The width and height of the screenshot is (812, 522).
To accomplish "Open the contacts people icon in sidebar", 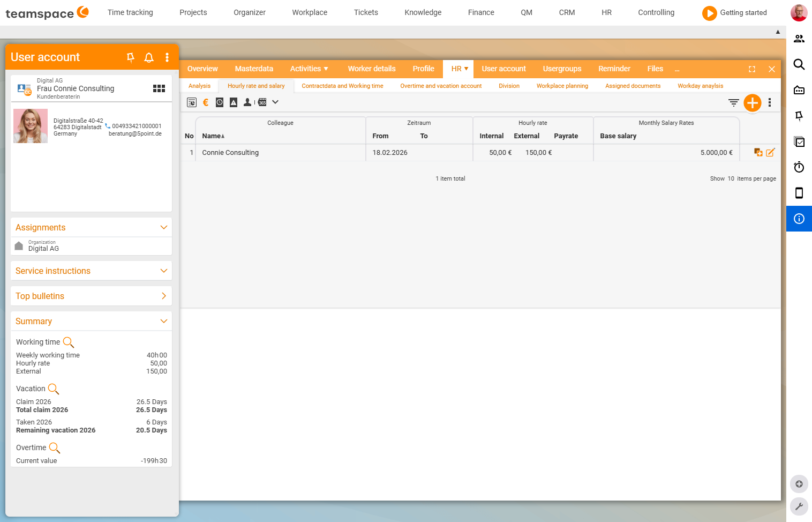I will [799, 39].
